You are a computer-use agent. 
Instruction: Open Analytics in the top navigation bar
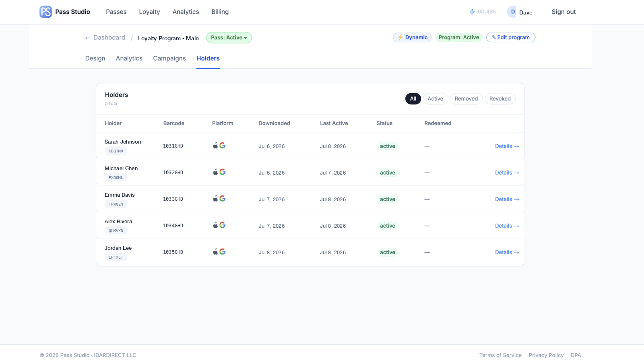click(186, 12)
